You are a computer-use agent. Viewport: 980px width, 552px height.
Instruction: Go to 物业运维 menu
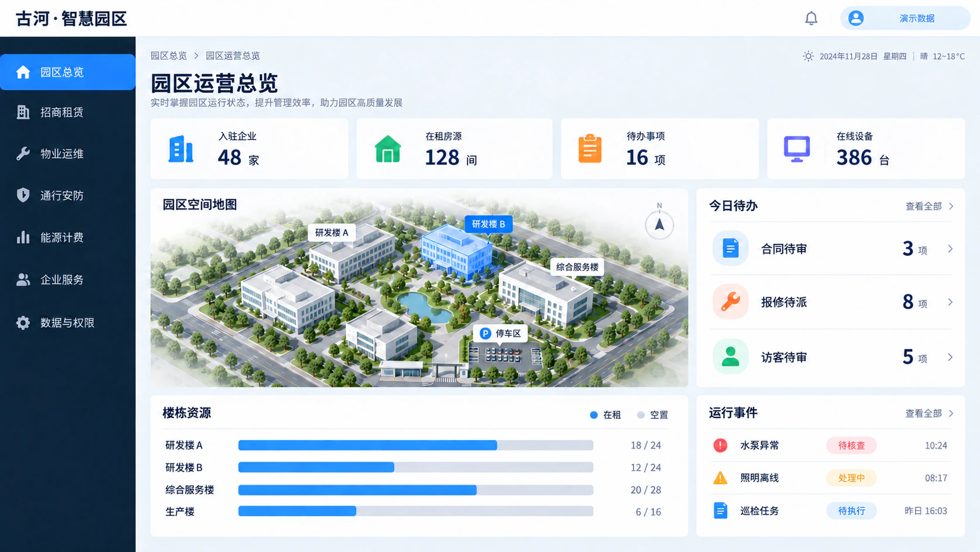[x=67, y=154]
